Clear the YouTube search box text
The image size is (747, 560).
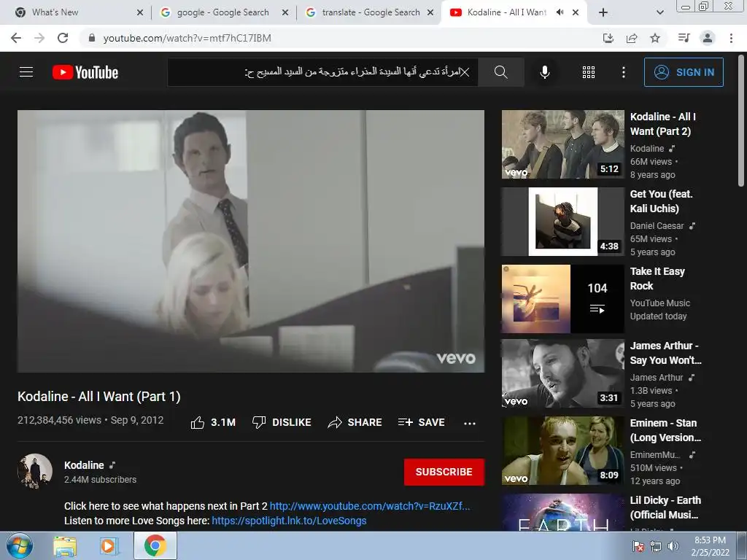(x=465, y=72)
